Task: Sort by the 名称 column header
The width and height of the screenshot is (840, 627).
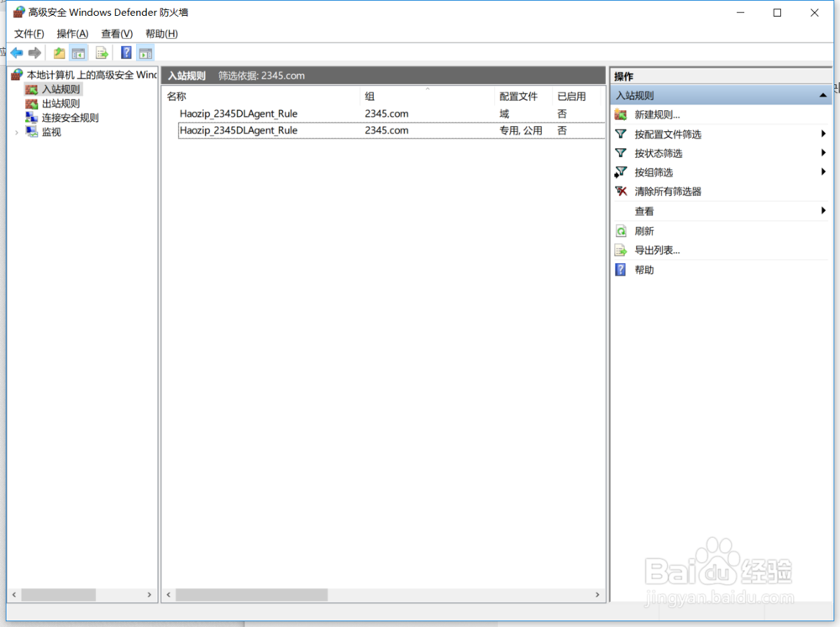Action: pyautogui.click(x=261, y=97)
